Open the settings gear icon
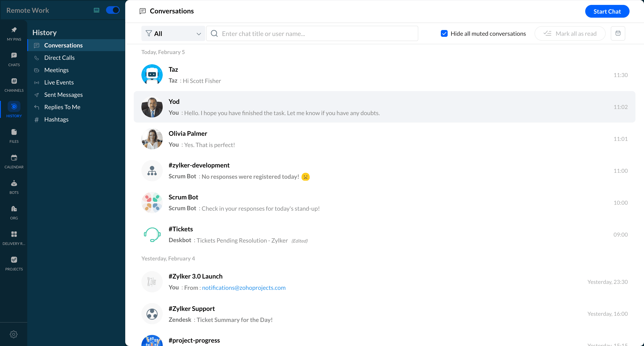644x346 pixels. [x=13, y=334]
